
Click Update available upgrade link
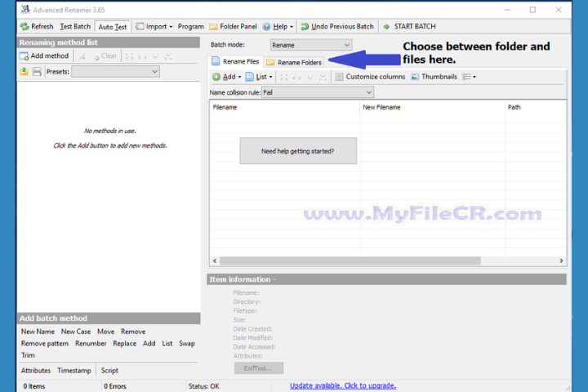343,385
